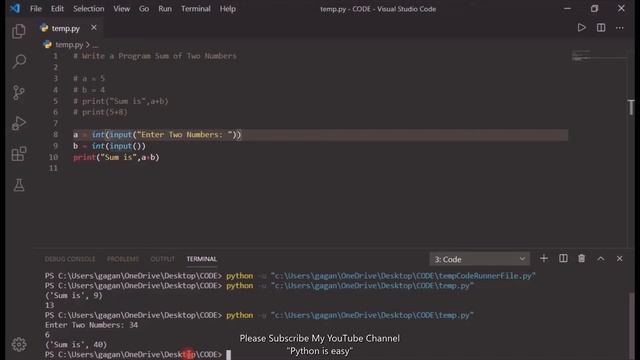Open the Help menu
Viewport: 640px width, 360px height.
(228, 9)
